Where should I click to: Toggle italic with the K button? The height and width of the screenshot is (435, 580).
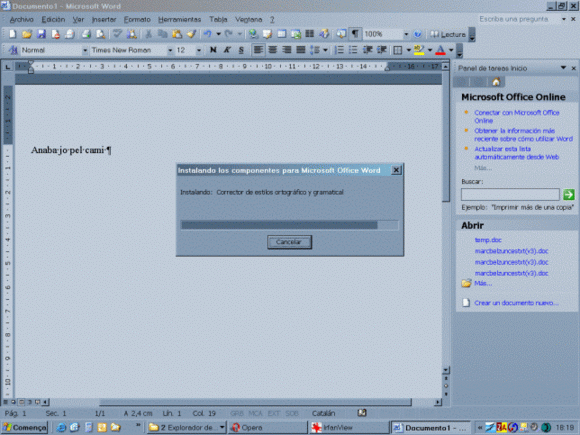pos(227,50)
